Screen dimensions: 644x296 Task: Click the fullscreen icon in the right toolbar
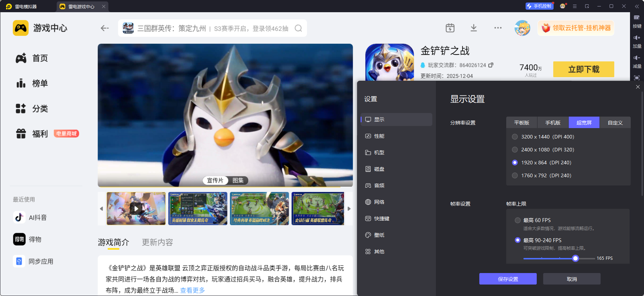[x=637, y=78]
